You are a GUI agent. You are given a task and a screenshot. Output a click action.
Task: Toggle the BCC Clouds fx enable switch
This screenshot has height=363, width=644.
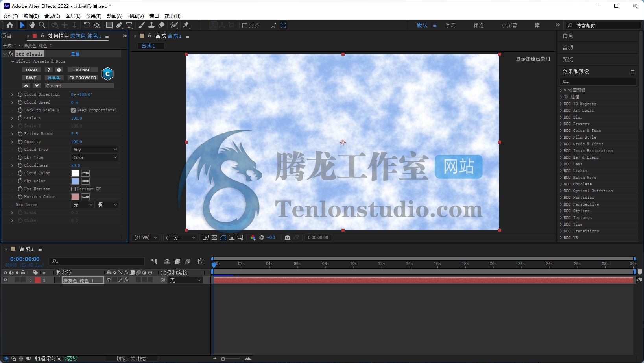tap(11, 54)
